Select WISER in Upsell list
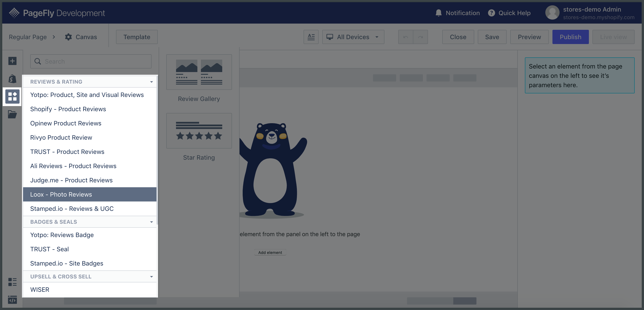 tap(90, 290)
